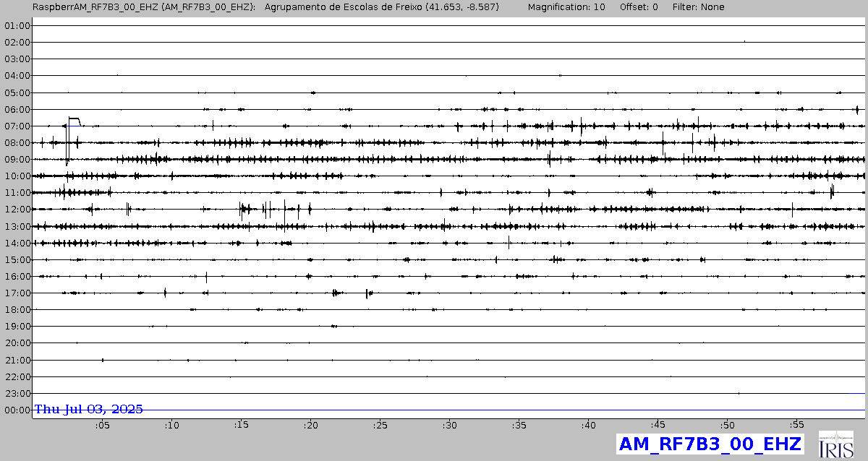Click the :55 minute axis label
868x461 pixels.
click(796, 425)
